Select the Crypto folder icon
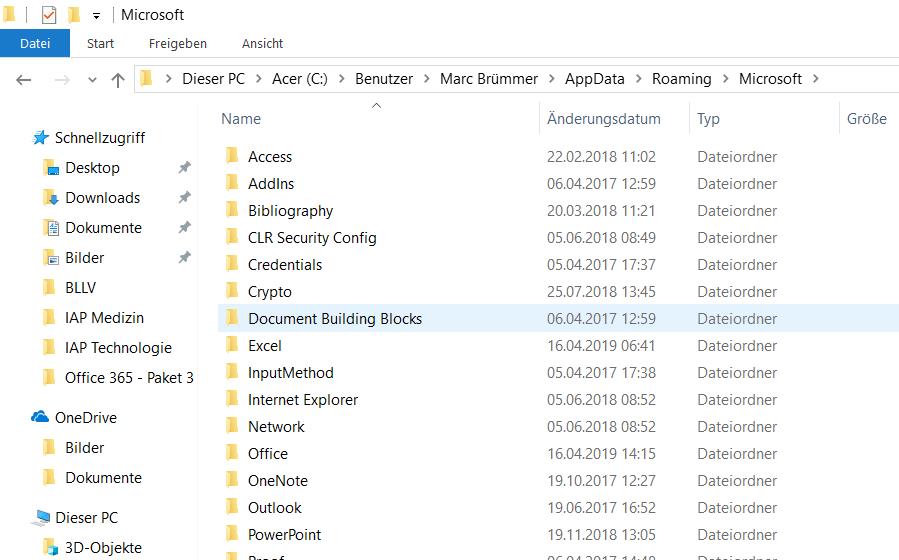Screen dimensions: 899x560 232,291
